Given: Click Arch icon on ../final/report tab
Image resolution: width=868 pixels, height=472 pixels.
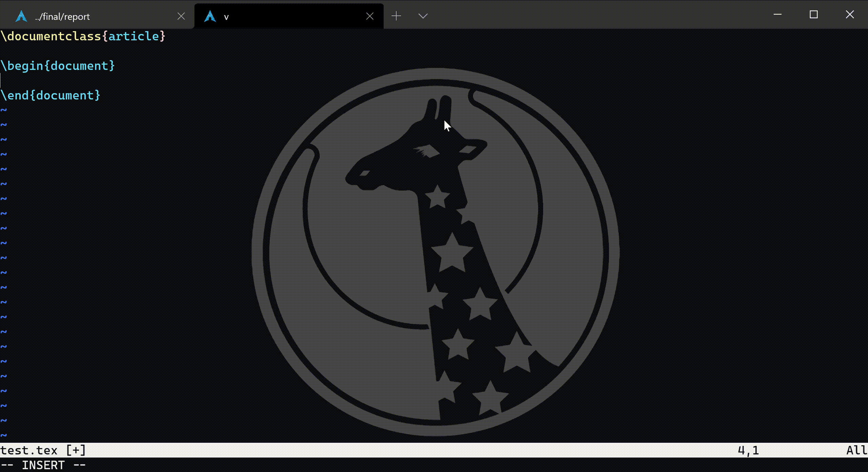Looking at the screenshot, I should tap(21, 16).
